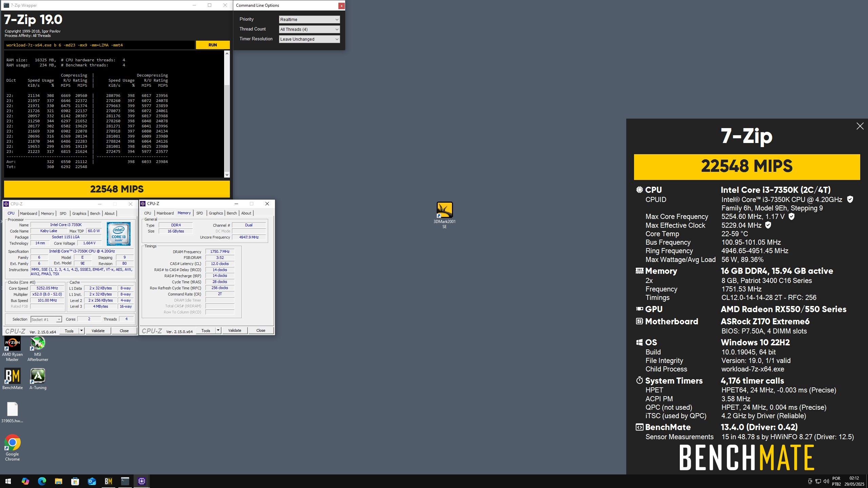Open Graphics tab in right CPU-Z window
Viewport: 868px width, 488px height.
click(216, 213)
